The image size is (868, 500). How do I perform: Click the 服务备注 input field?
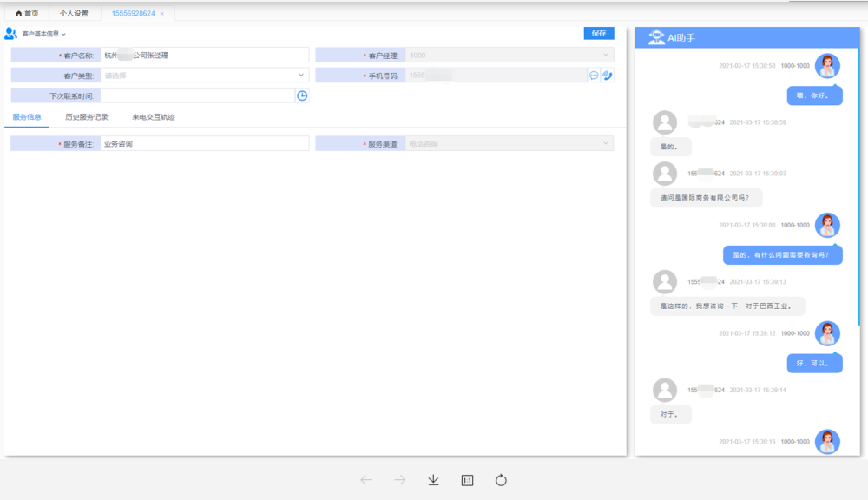point(204,144)
